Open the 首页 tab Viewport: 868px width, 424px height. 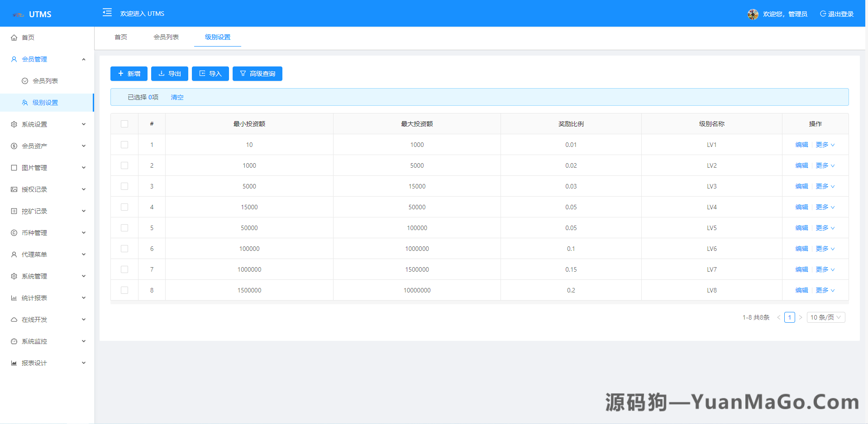(x=120, y=37)
